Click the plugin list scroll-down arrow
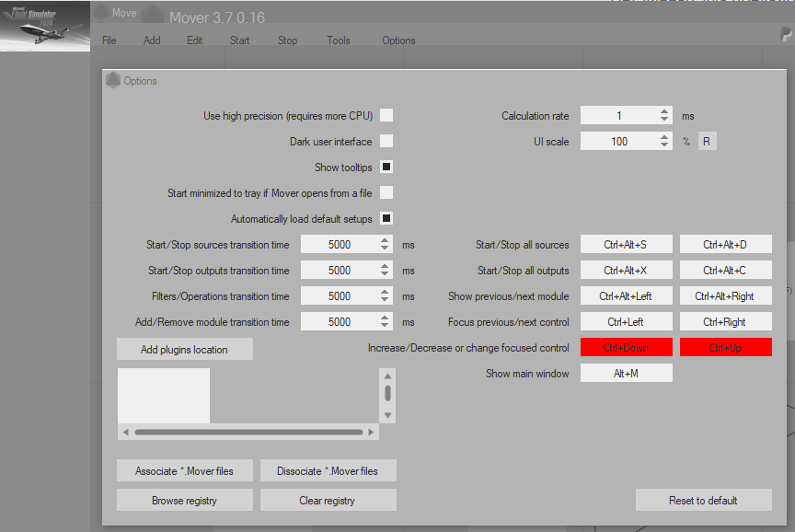Image resolution: width=795 pixels, height=532 pixels. (x=387, y=416)
